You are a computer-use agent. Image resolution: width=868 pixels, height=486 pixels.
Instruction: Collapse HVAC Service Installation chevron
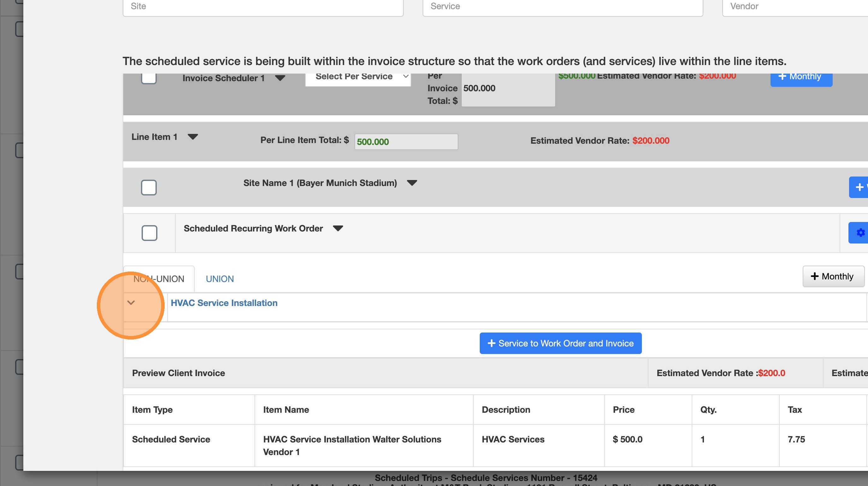[x=131, y=303]
